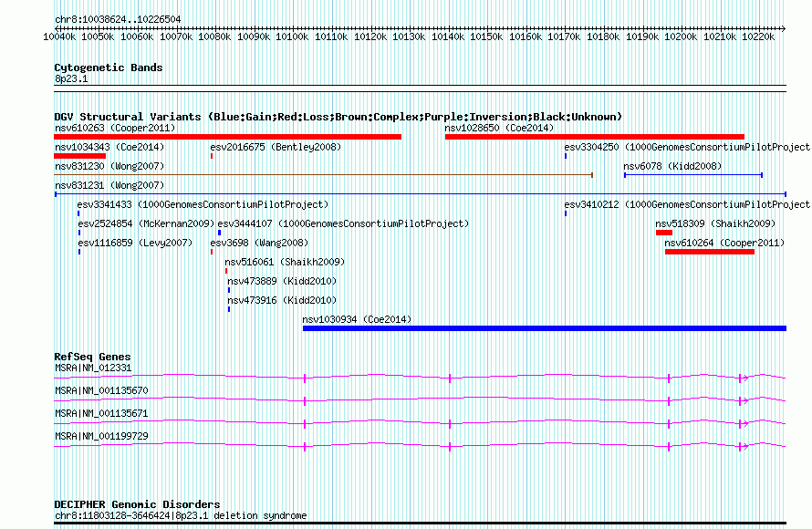Click the nsv831230 (Wong2007) label
Screen dimensions: 812x529
109,166
